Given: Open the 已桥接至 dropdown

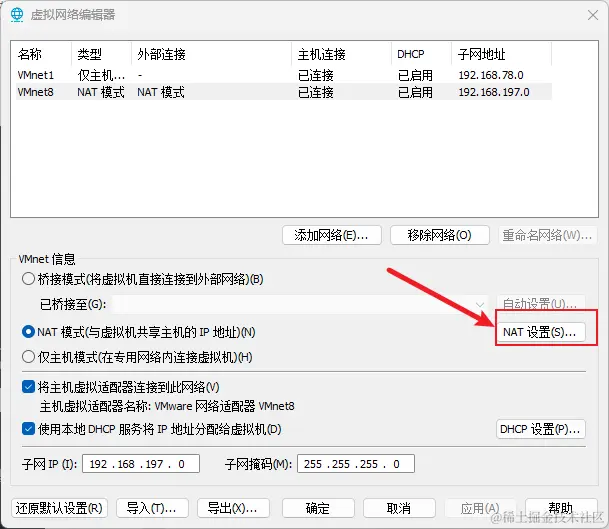Looking at the screenshot, I should [299, 304].
